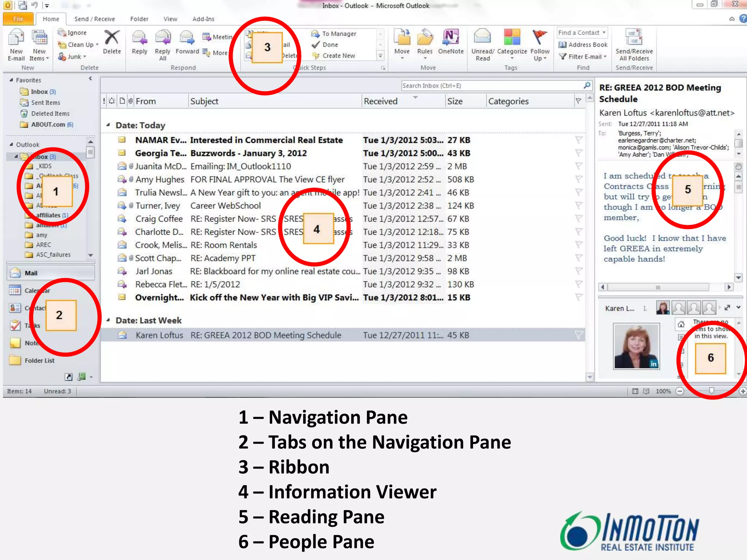Click the Delete X icon
The image size is (747, 560).
[x=112, y=37]
